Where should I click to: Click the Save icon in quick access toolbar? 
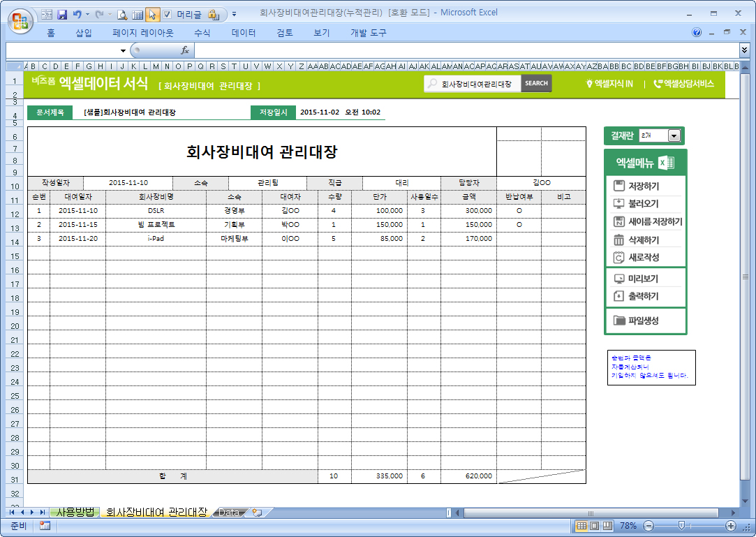pyautogui.click(x=61, y=14)
